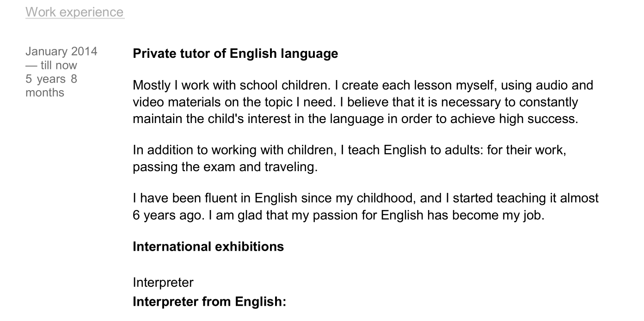This screenshot has width=644, height=321.
Task: Click the line starting "6 years ago"
Action: pos(338,215)
